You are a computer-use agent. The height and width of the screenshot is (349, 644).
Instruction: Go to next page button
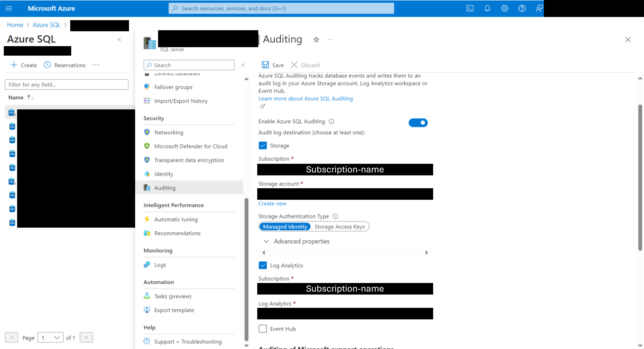pyautogui.click(x=86, y=337)
